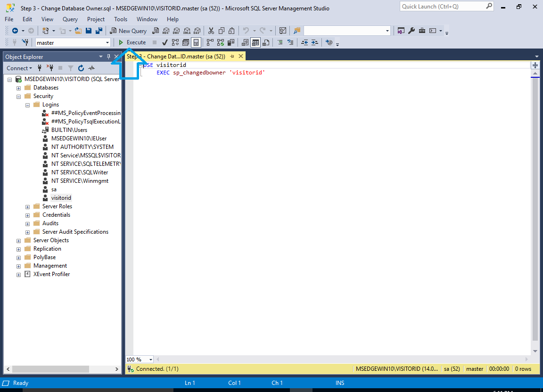Pin the query tab in place
The image size is (543, 392).
point(232,57)
